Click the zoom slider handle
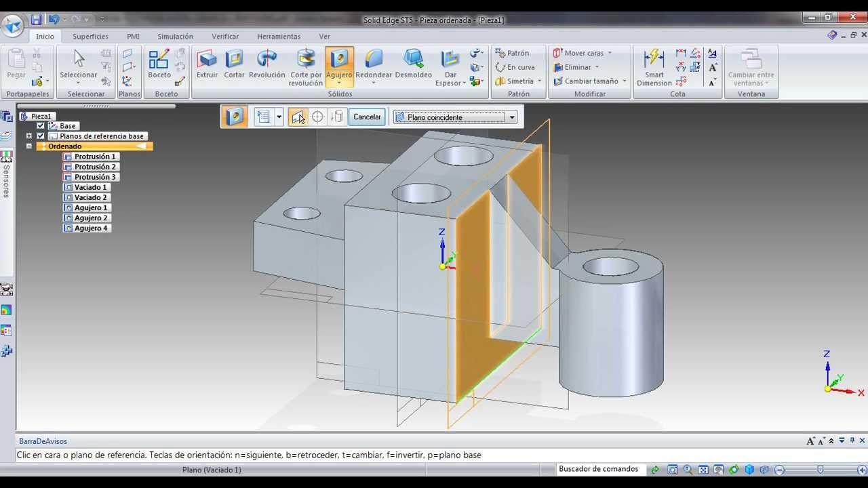The width and height of the screenshot is (868, 488). 821,470
